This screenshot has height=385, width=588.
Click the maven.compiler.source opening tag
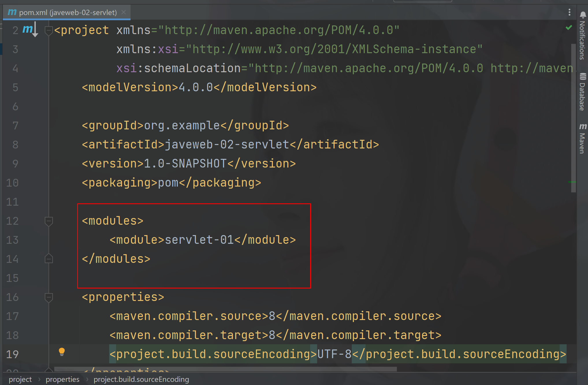(x=189, y=316)
